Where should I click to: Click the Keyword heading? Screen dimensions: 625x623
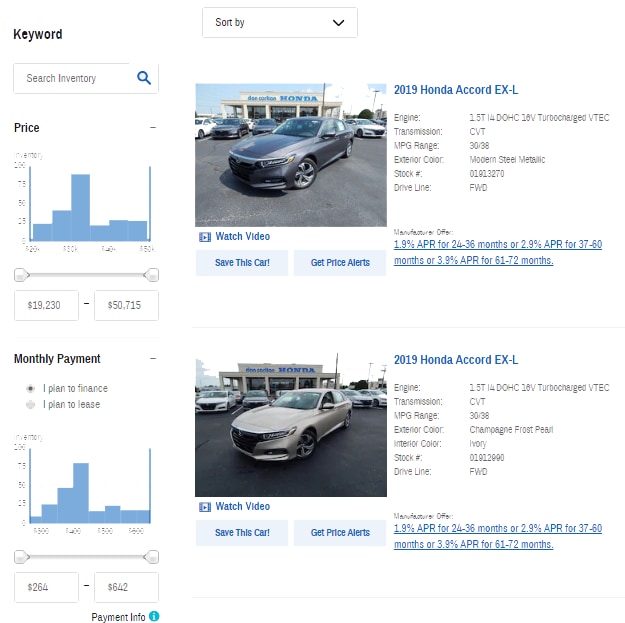click(38, 35)
